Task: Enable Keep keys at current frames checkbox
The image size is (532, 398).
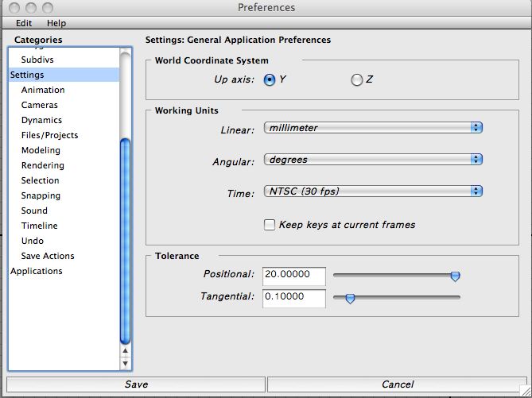Action: tap(270, 225)
